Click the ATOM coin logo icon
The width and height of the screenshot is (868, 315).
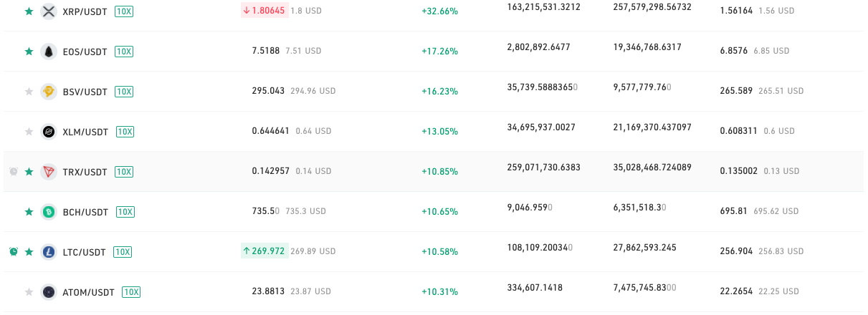[49, 292]
